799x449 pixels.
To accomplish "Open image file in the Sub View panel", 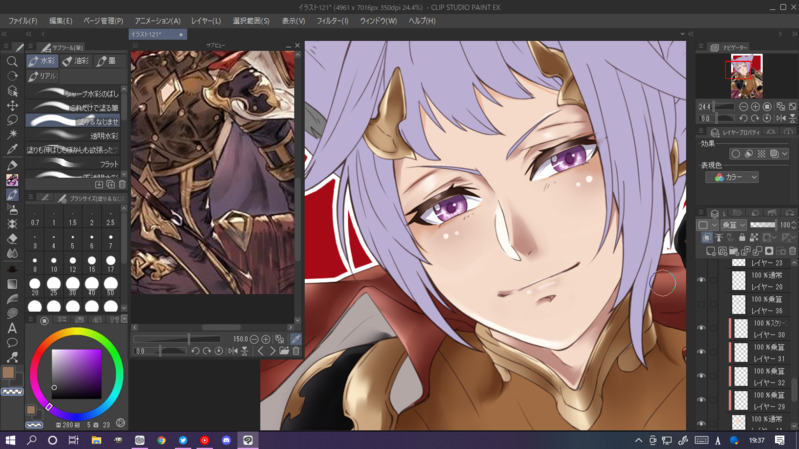I will pyautogui.click(x=284, y=351).
